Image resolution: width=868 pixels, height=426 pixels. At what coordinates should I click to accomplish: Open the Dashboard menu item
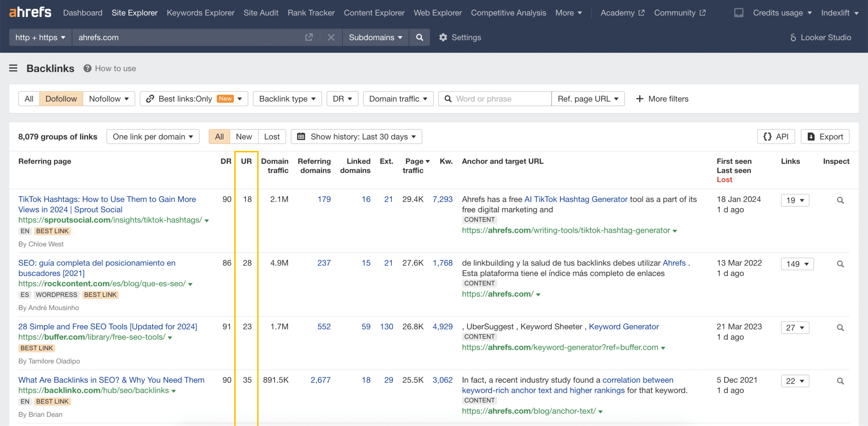pos(83,13)
